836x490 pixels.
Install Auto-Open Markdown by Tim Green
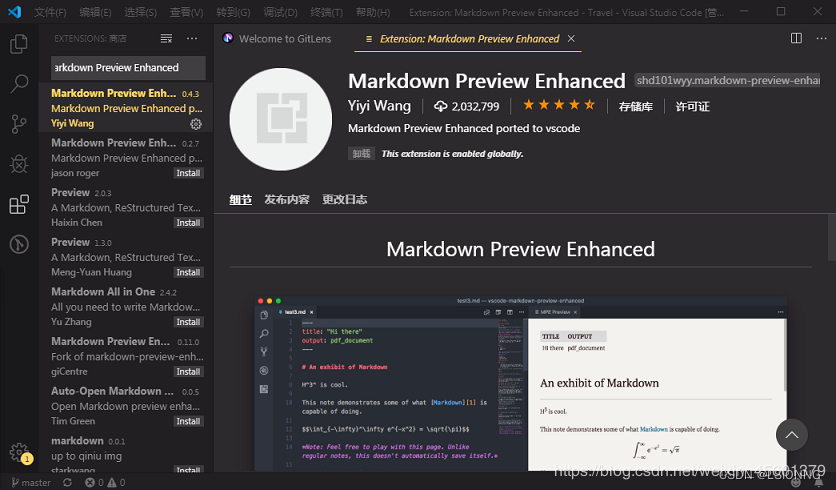[188, 421]
